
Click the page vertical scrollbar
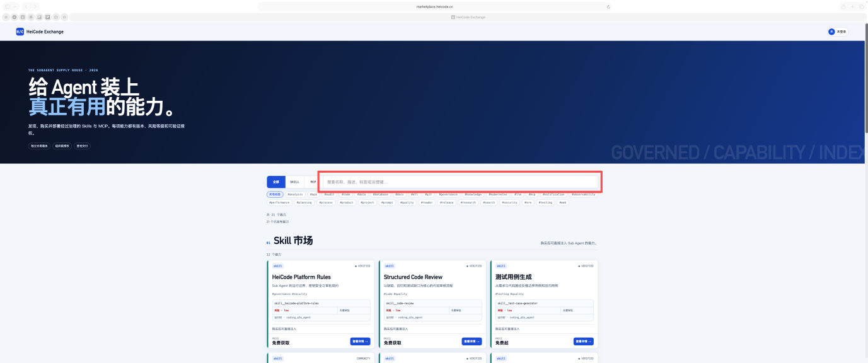[865, 79]
